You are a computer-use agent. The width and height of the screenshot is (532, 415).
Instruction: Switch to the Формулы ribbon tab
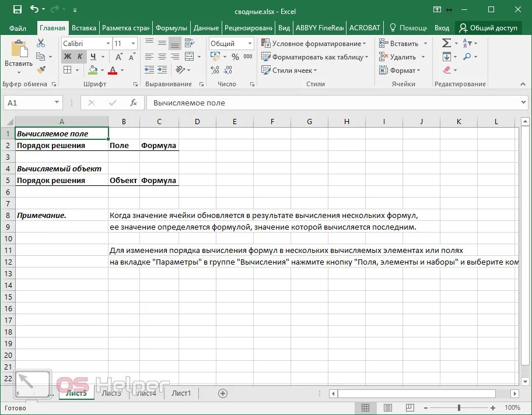click(171, 28)
